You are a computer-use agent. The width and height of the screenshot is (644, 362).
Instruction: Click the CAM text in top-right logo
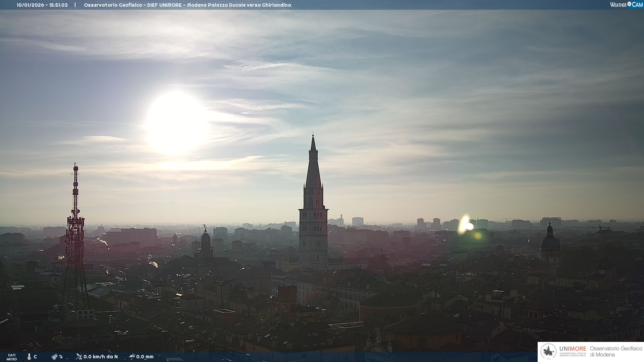click(x=637, y=5)
